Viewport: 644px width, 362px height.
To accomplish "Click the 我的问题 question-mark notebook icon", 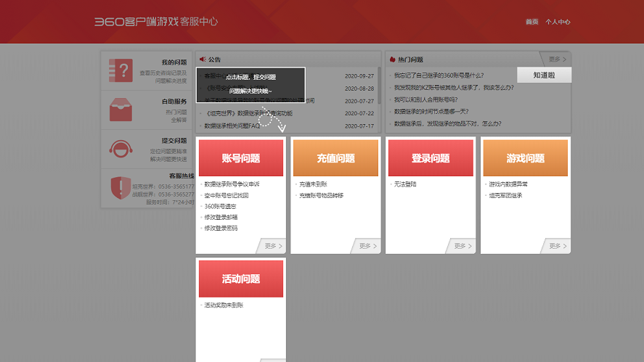I will point(121,70).
